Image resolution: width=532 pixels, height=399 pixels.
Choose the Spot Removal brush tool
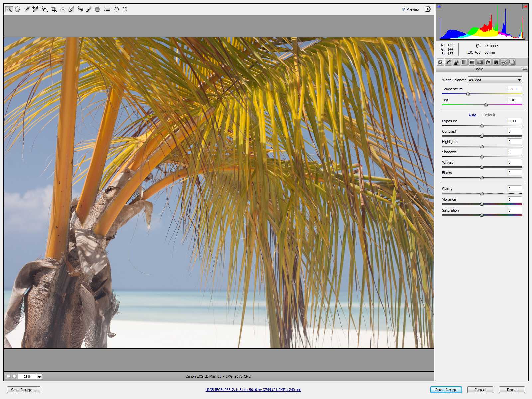(x=71, y=9)
